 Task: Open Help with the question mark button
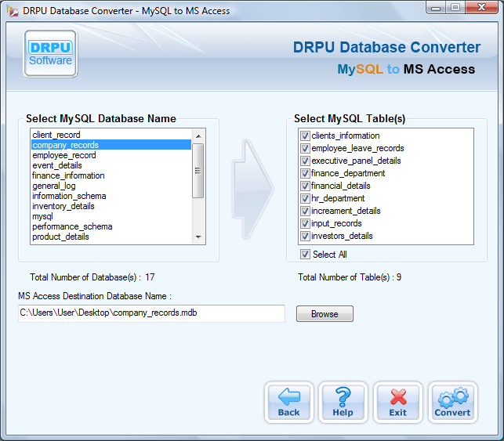343,402
